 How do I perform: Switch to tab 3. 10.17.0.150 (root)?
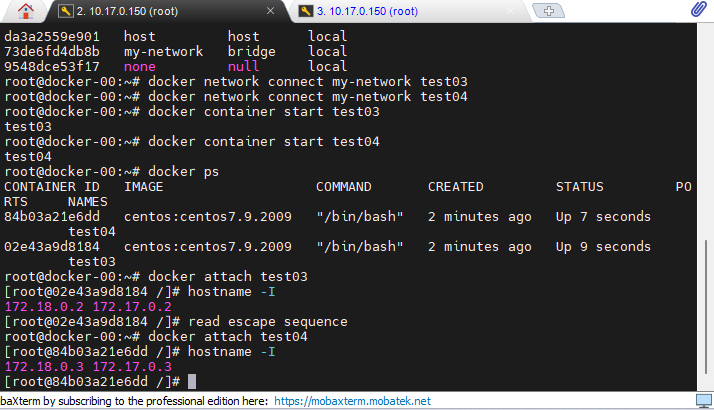point(367,11)
